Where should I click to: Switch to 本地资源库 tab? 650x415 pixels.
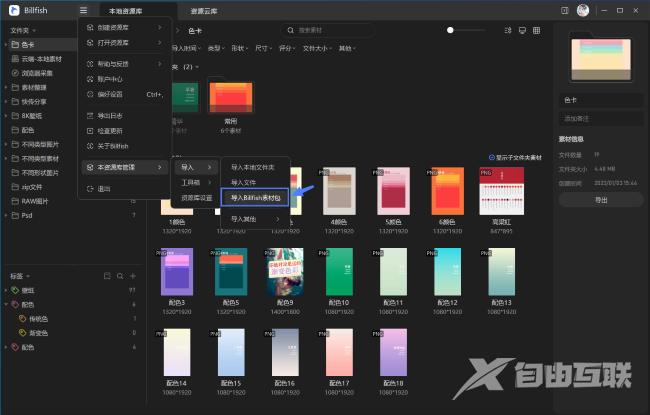(x=126, y=11)
